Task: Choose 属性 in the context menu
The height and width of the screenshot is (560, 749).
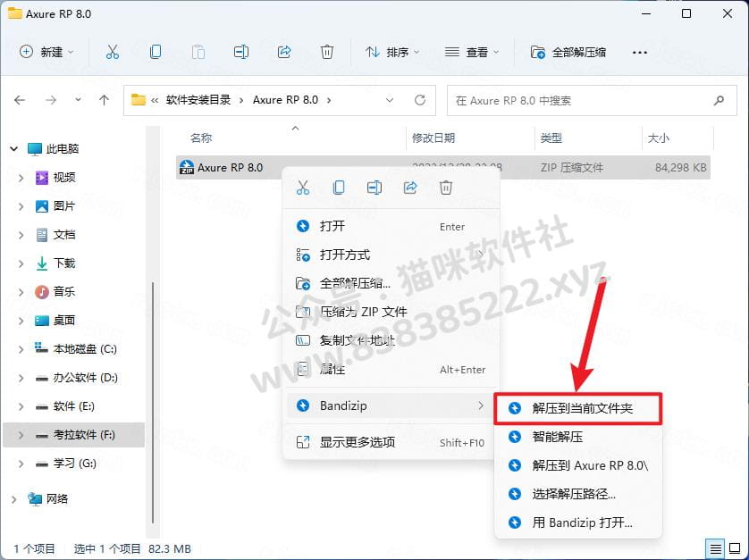Action: click(x=391, y=370)
